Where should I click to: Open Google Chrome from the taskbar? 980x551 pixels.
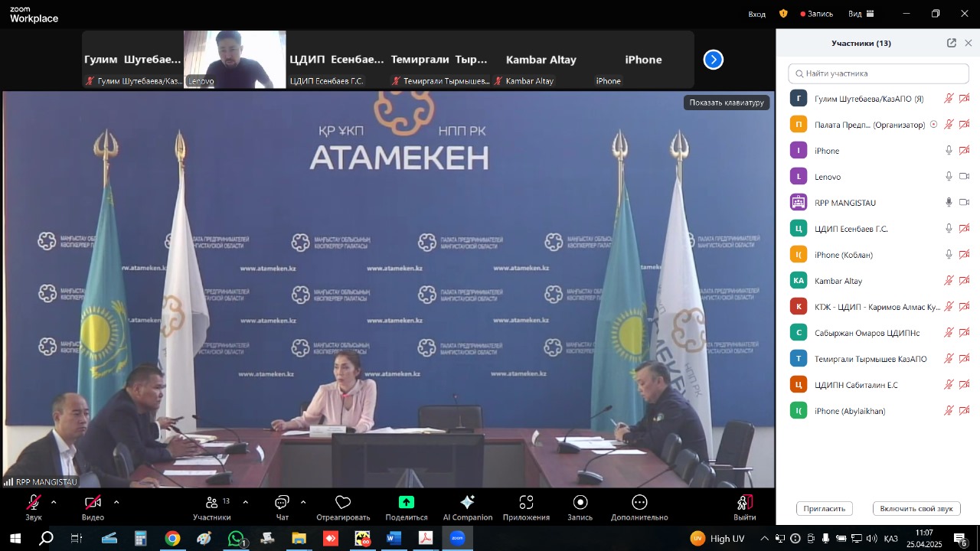172,539
